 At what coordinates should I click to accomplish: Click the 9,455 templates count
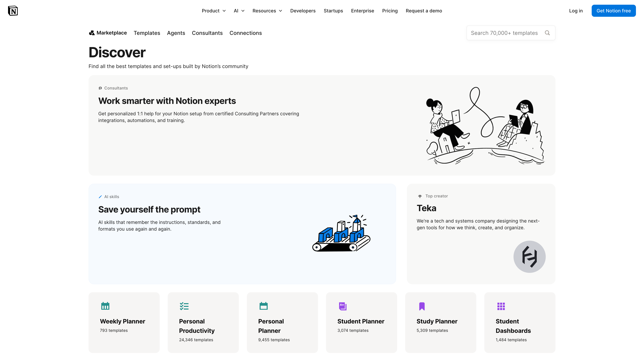[x=274, y=340]
